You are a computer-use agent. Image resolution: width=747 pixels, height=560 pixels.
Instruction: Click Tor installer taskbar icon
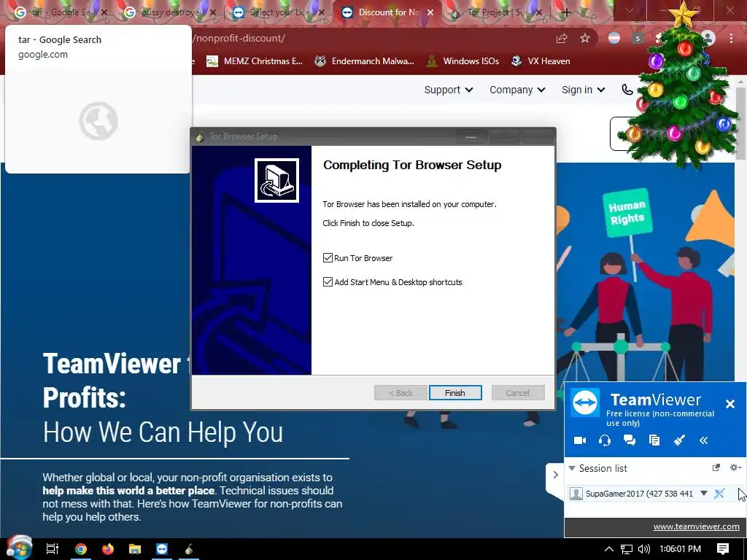[x=189, y=549]
